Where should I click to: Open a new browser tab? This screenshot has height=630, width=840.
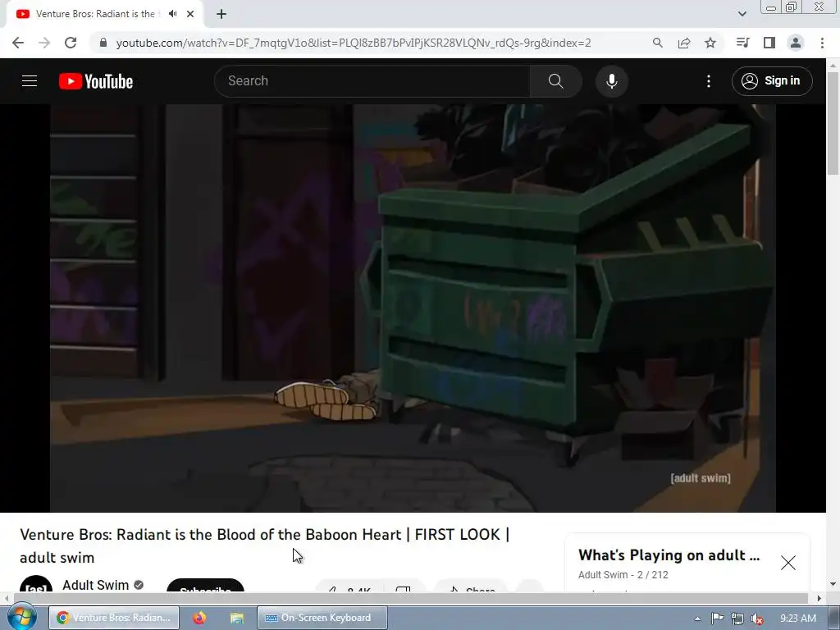point(221,14)
